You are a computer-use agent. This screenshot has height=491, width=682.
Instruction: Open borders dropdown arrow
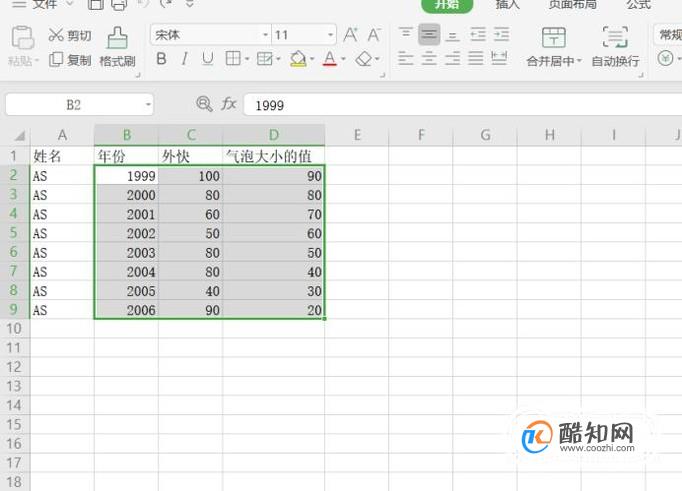point(247,59)
